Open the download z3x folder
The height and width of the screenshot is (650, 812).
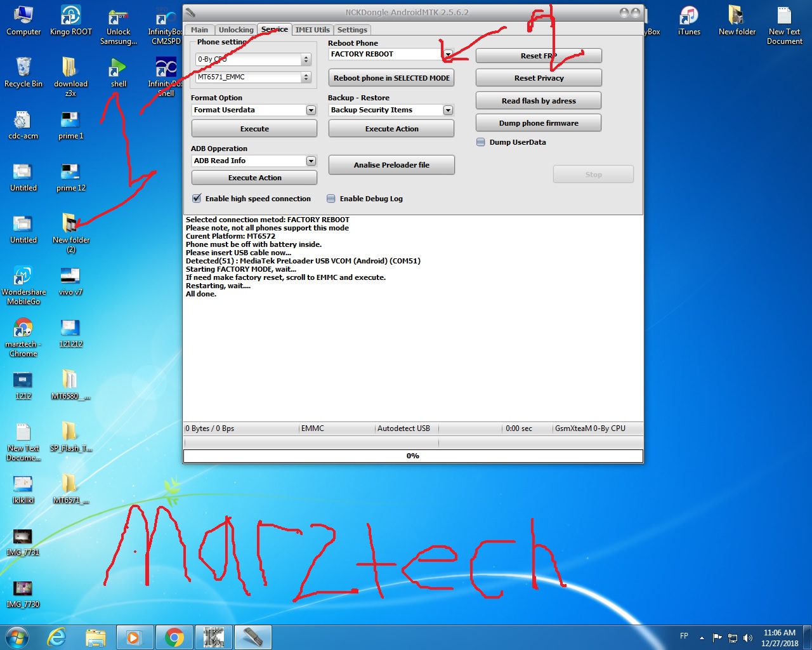(70, 77)
